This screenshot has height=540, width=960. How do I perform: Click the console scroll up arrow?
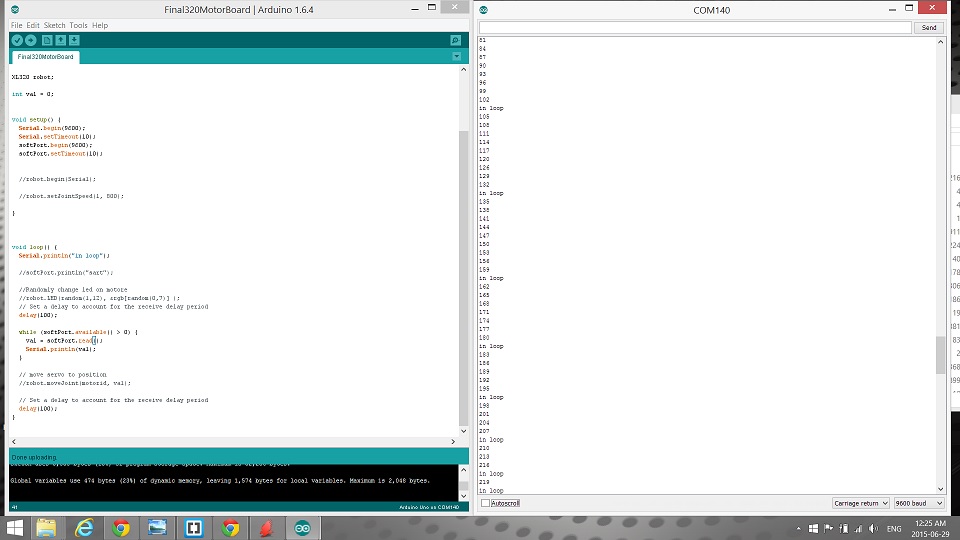(463, 470)
